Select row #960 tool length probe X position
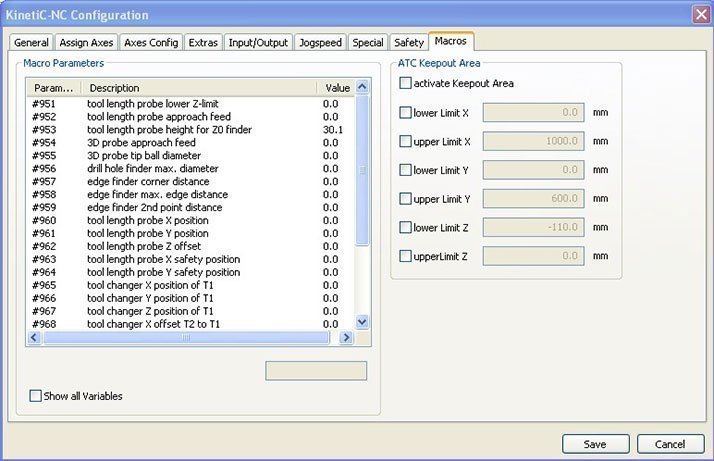The width and height of the screenshot is (714, 461). pyautogui.click(x=190, y=220)
